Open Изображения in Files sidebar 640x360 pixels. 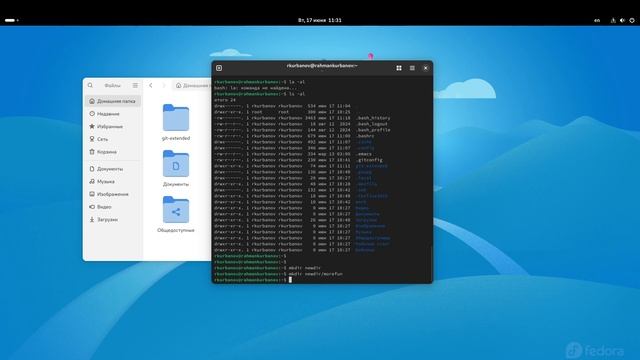pyautogui.click(x=113, y=194)
